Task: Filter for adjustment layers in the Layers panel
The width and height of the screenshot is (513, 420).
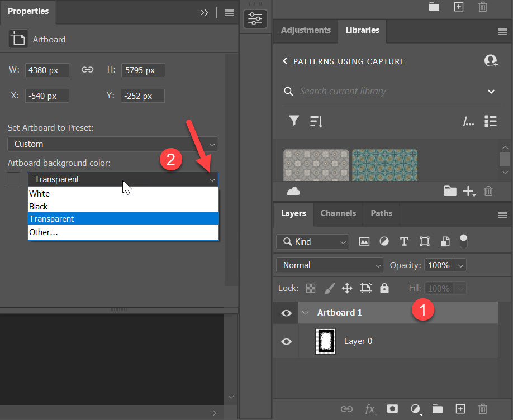Action: (384, 241)
